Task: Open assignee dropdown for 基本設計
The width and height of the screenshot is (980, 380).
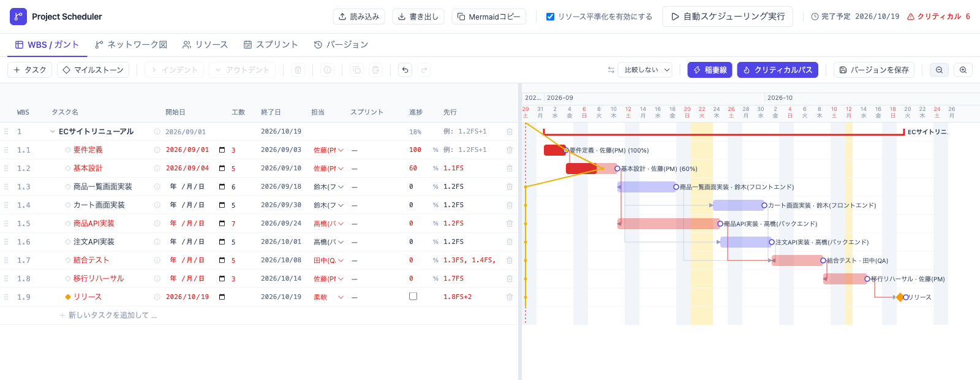Action: coord(329,168)
